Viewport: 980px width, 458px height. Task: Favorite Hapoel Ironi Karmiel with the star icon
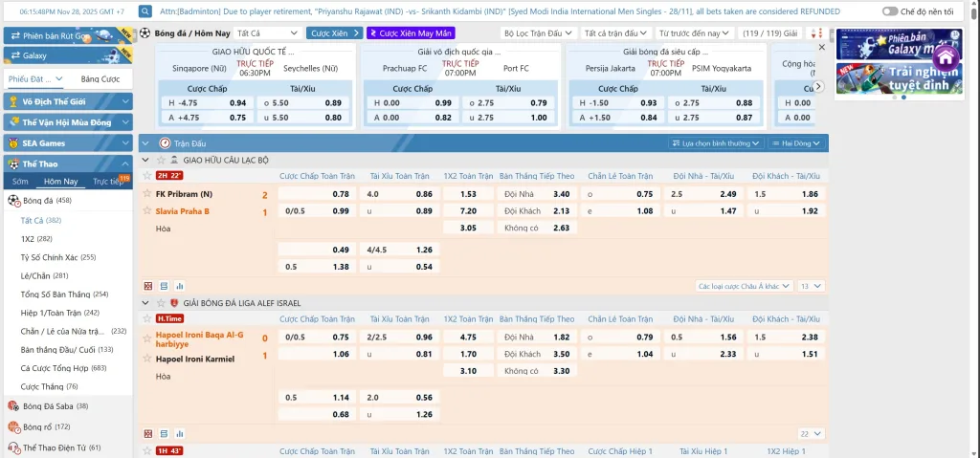click(x=146, y=318)
